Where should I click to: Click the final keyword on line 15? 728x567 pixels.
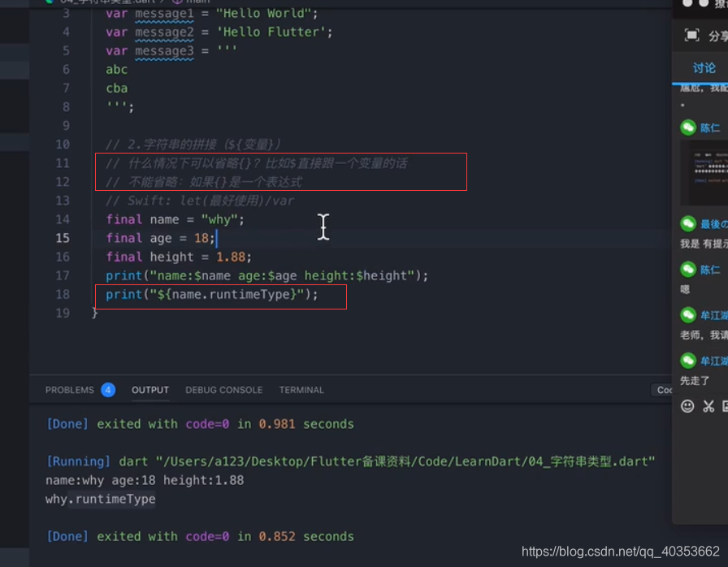[x=124, y=238]
